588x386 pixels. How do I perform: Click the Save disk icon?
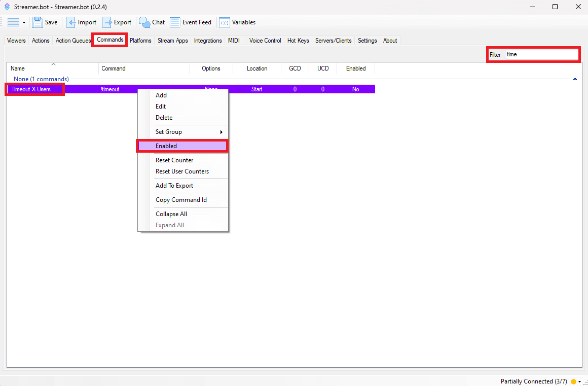[38, 22]
